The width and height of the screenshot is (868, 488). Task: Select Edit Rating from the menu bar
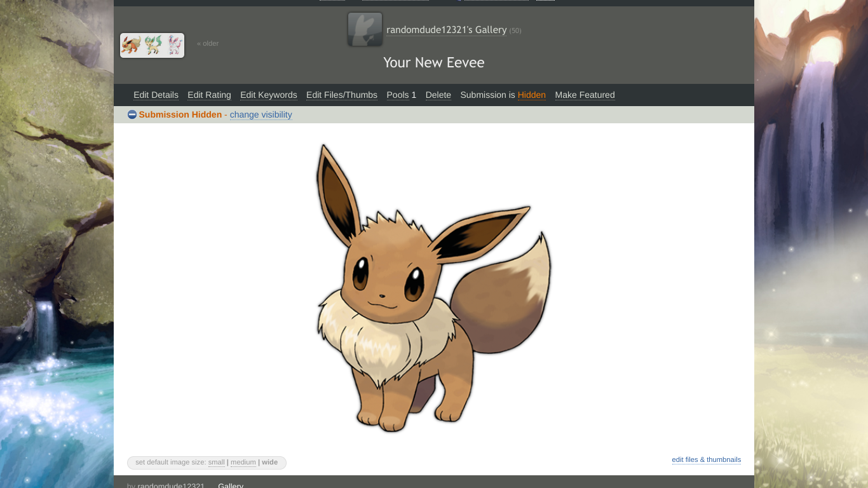209,95
